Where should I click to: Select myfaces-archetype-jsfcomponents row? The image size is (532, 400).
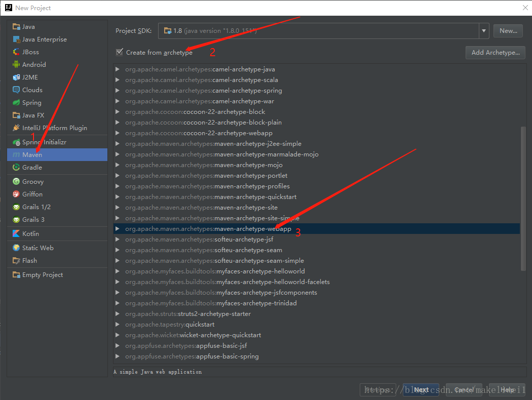point(317,293)
